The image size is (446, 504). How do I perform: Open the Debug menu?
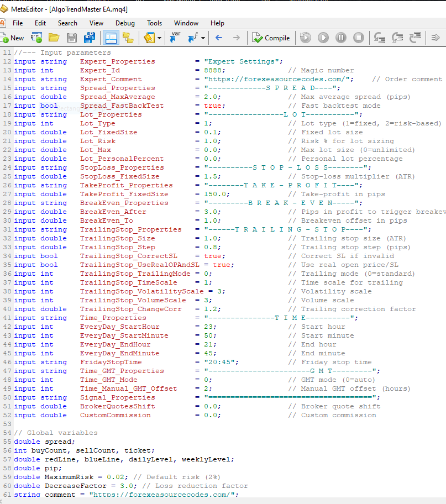(125, 23)
